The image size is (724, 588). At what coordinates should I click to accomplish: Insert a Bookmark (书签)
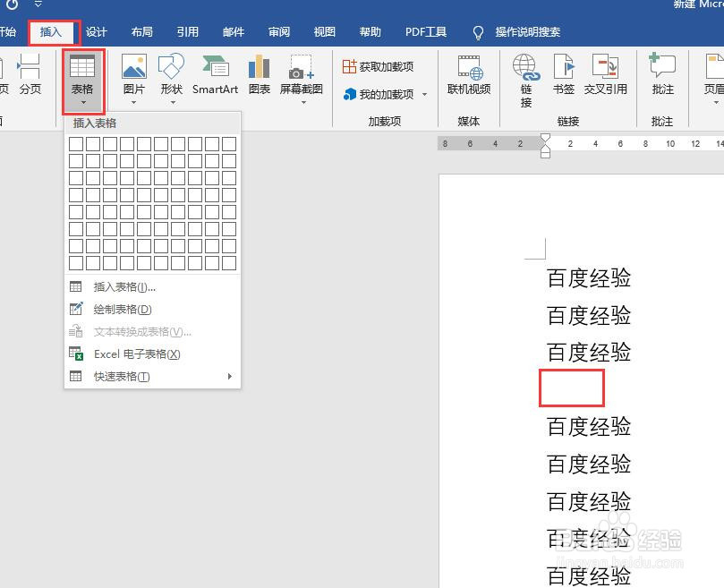pos(564,74)
